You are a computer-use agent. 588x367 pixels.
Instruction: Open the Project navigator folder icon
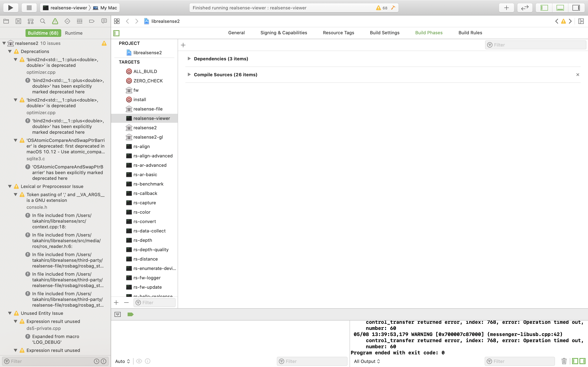pyautogui.click(x=6, y=21)
